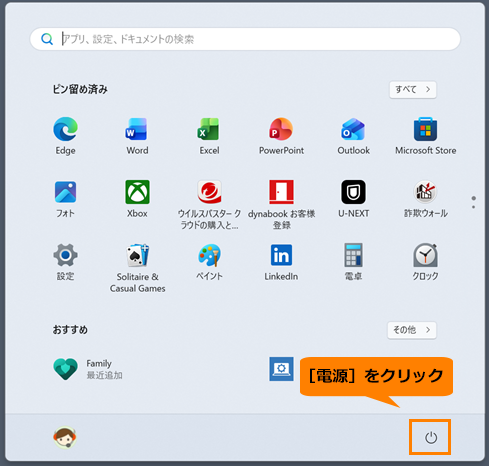Click the search magnifier icon
The height and width of the screenshot is (466, 489).
47,39
